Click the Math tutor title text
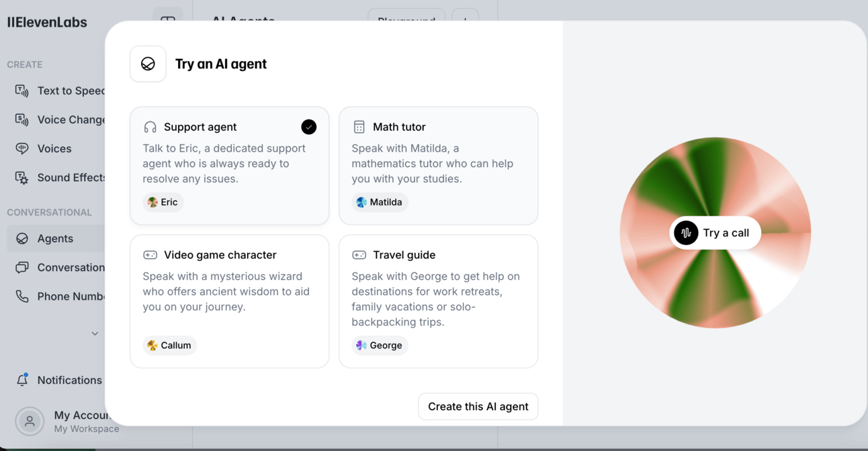 399,127
